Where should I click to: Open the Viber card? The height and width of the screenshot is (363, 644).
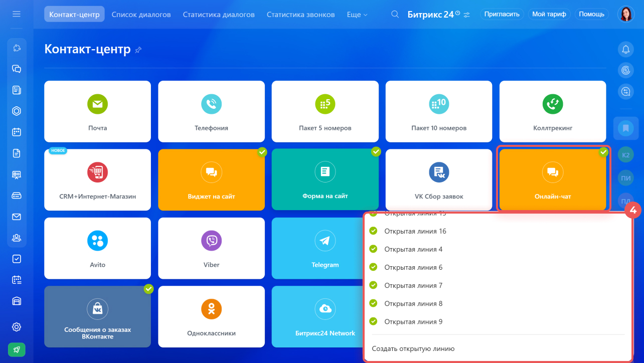pyautogui.click(x=211, y=248)
